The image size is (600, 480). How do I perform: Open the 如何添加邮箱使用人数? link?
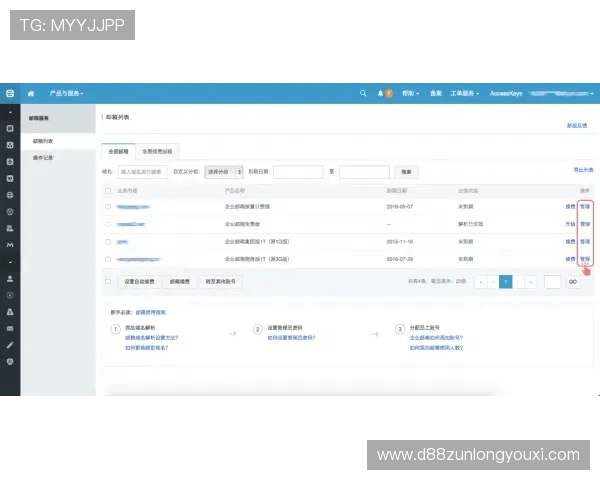coord(436,348)
